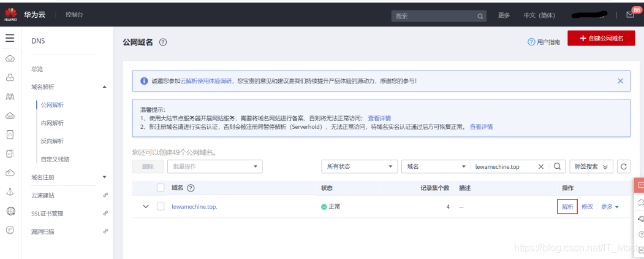Open the tripod network sidebar icon
The image size is (644, 259).
pos(10,192)
